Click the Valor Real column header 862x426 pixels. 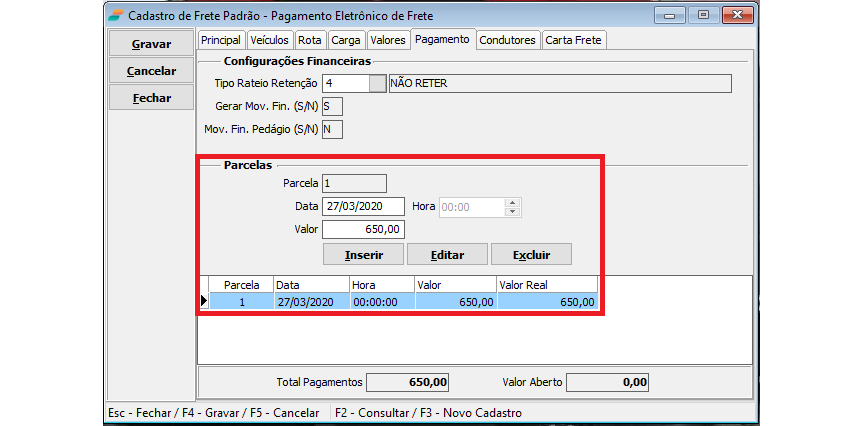546,285
